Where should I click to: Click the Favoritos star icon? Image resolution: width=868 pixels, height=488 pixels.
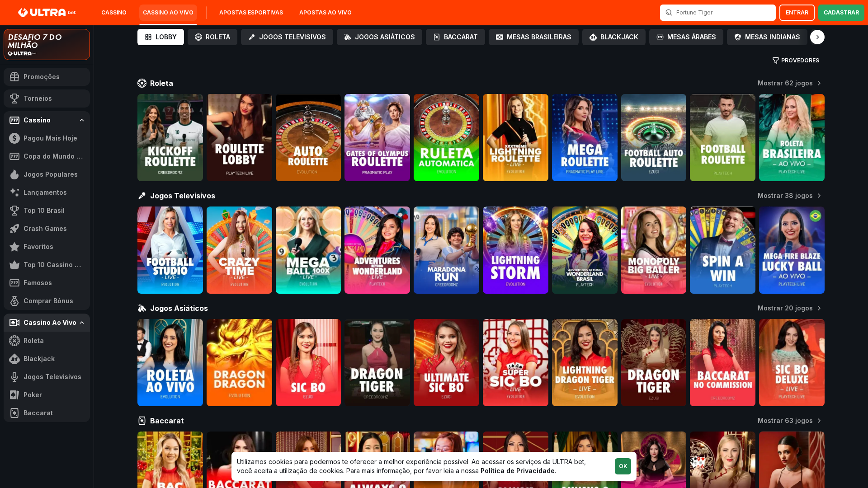pos(14,247)
